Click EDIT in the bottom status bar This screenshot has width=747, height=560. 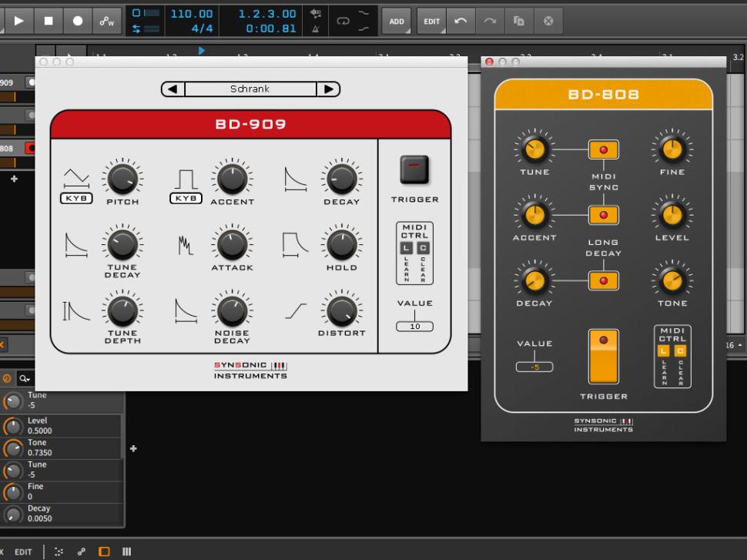23,552
